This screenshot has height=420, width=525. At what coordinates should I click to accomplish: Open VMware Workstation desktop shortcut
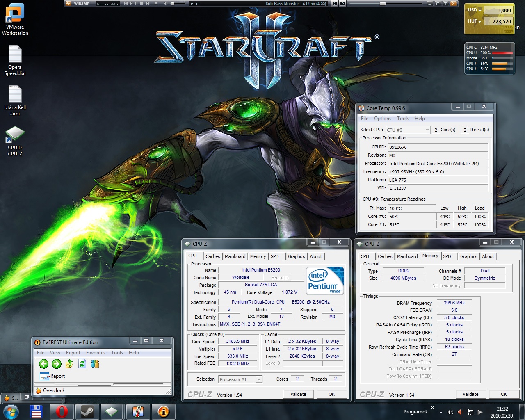[x=15, y=20]
